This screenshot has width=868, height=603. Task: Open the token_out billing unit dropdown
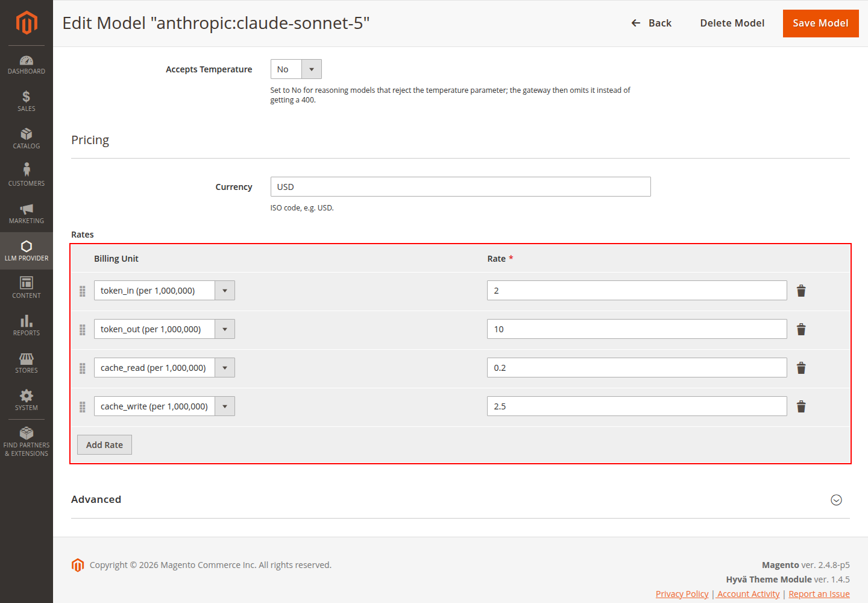pyautogui.click(x=165, y=329)
